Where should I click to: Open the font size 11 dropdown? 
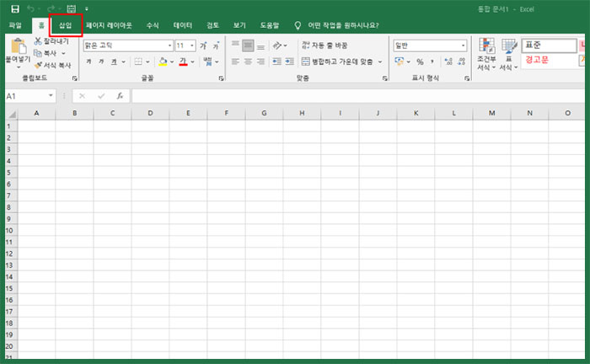click(x=192, y=45)
